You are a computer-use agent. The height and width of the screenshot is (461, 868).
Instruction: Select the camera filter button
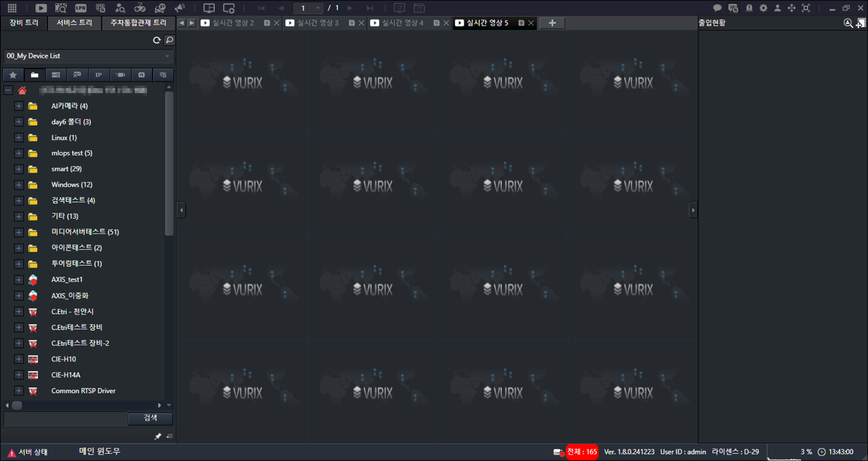click(x=120, y=75)
